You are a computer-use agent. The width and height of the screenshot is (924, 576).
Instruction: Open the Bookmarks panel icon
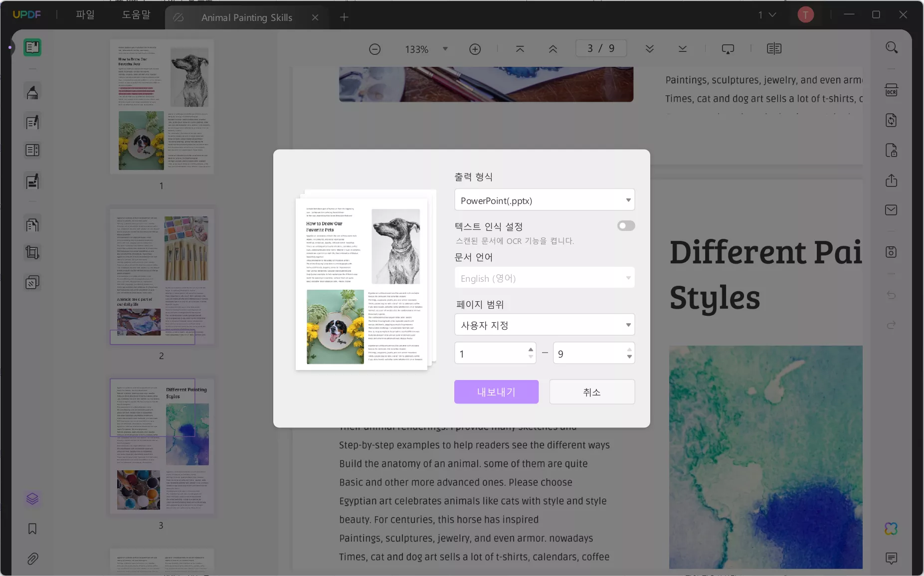32,529
